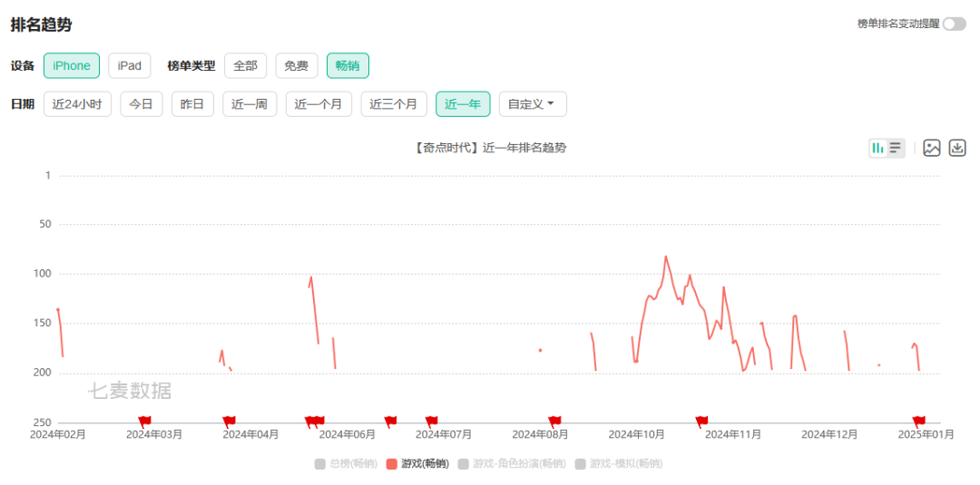Click the 2024年12月 axis label
Image resolution: width=980 pixels, height=485 pixels.
coord(829,434)
